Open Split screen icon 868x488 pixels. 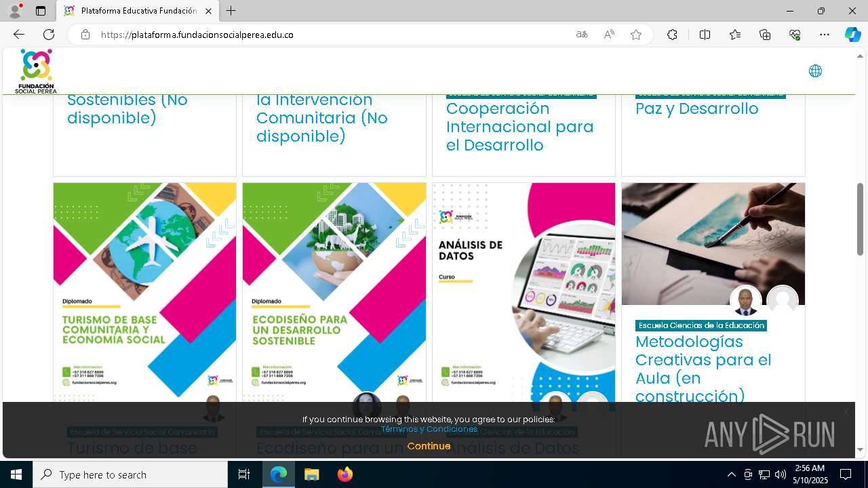click(705, 35)
